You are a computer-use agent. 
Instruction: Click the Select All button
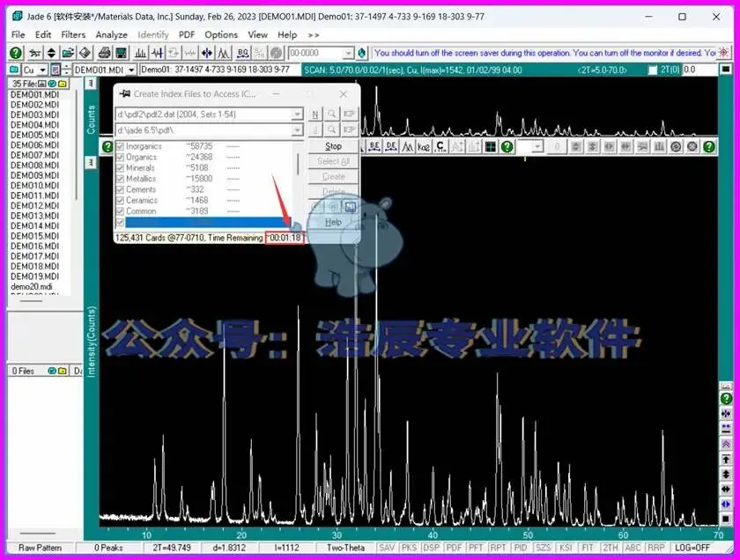333,161
